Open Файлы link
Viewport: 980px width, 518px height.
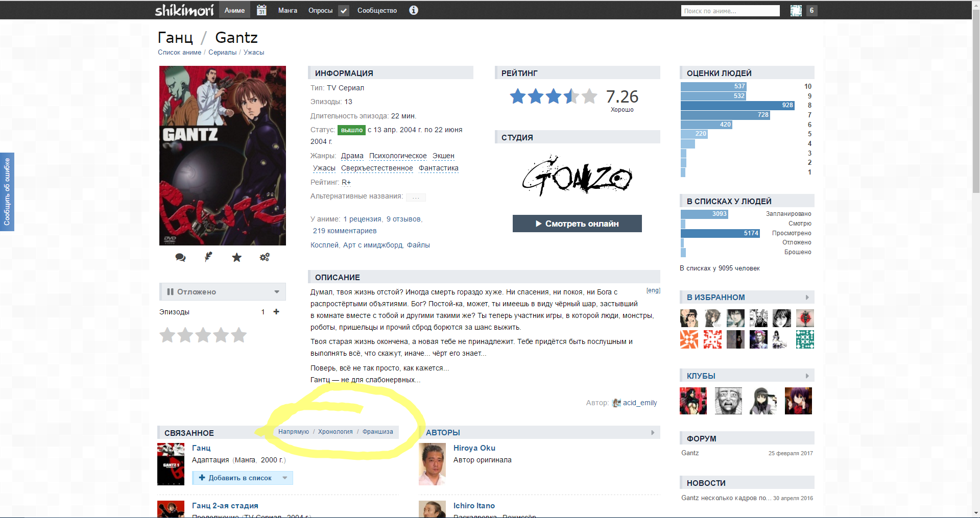tap(418, 245)
